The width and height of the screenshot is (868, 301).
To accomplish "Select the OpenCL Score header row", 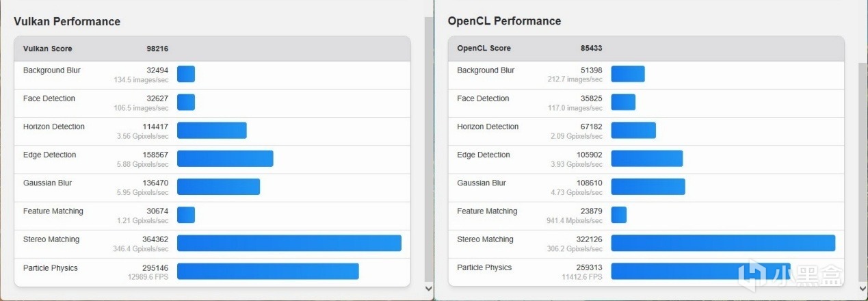I will coord(646,49).
